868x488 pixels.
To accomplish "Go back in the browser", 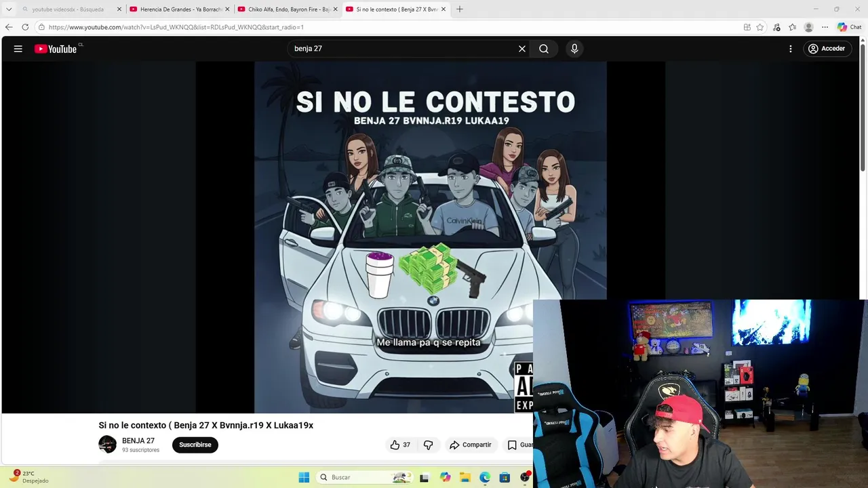I will 9,27.
